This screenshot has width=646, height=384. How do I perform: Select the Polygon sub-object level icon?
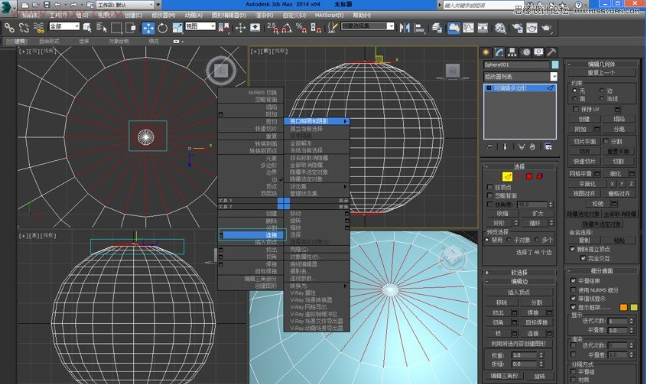coord(529,176)
